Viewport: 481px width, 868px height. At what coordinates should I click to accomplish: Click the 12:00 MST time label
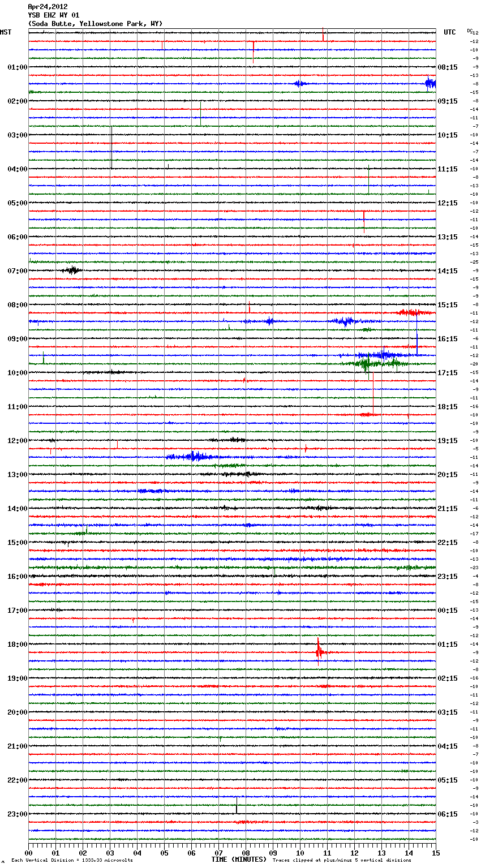(x=17, y=441)
